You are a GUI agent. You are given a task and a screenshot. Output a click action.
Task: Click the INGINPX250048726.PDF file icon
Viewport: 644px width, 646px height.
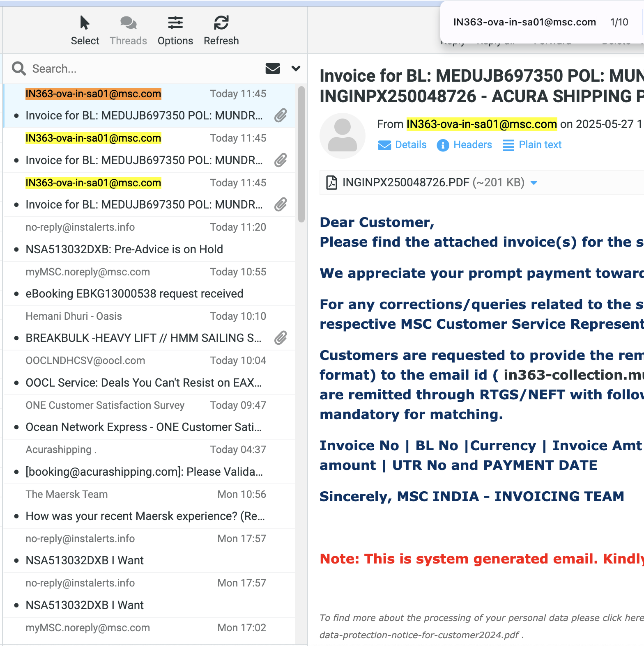pos(331,183)
